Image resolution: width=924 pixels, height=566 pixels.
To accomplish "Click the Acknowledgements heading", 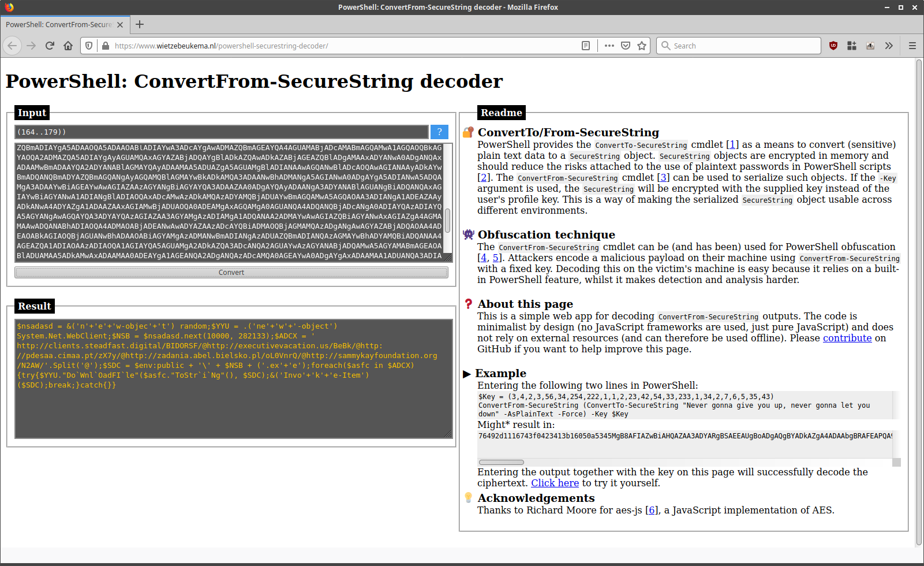I will point(536,498).
